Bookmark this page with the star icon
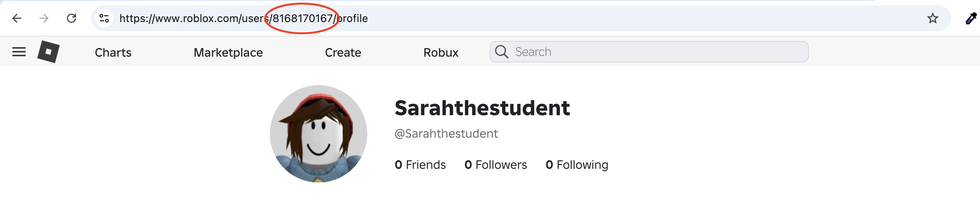 pyautogui.click(x=932, y=18)
